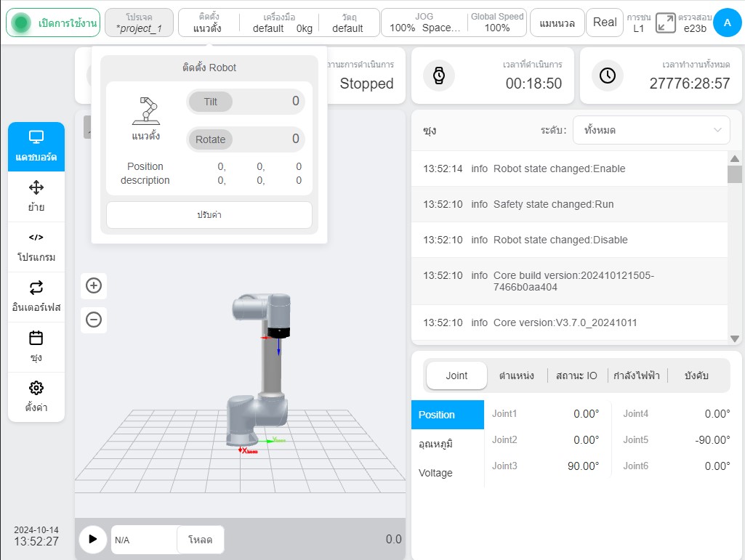Screen dimensions: 745x560
Task: Open the installation (ติดตั้ง) mounting setting
Action: (208, 23)
